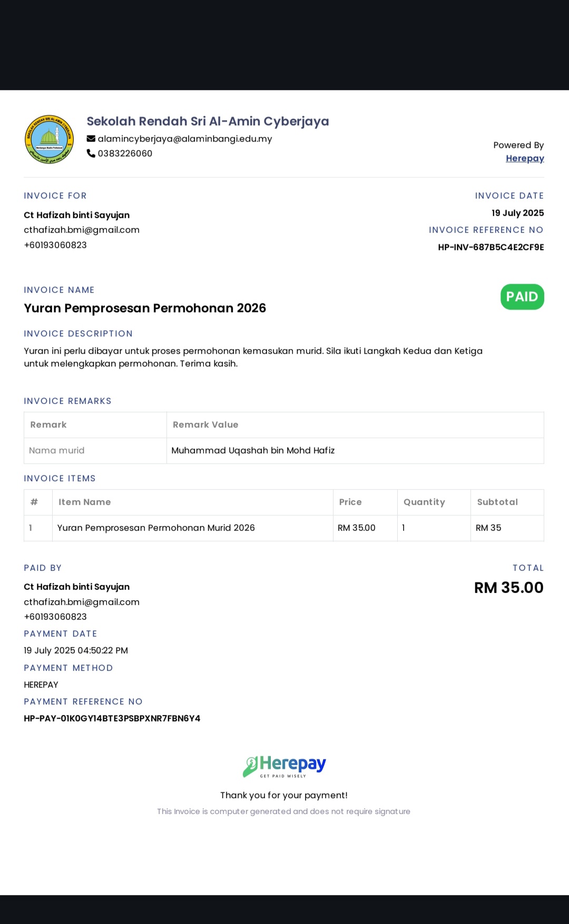Image resolution: width=569 pixels, height=924 pixels.
Task: Click the Yuran Pemprosesan Permohonan Murid 2026 row
Action: pos(284,528)
